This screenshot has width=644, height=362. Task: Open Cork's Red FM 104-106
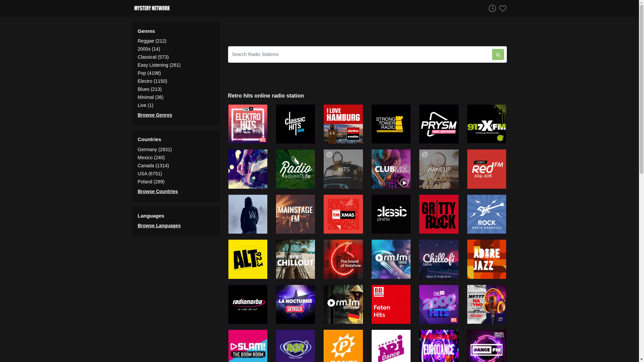point(487,169)
